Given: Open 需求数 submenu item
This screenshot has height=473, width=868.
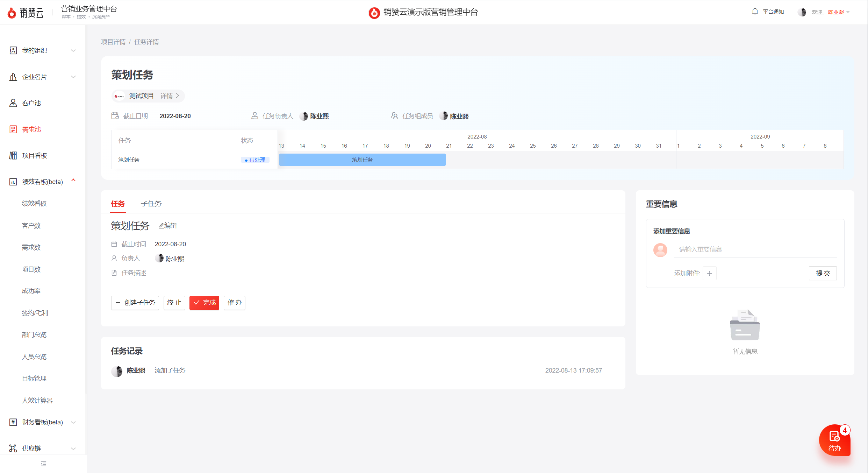Looking at the screenshot, I should [31, 247].
